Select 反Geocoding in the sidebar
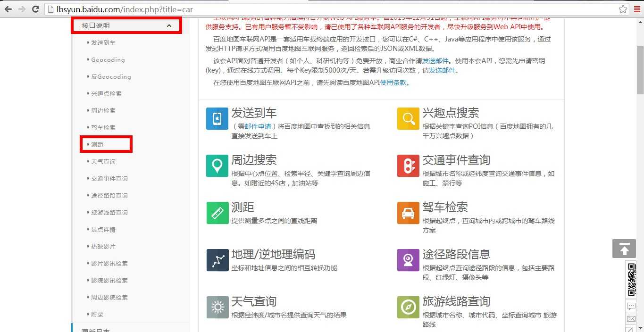The height and width of the screenshot is (332, 644). click(111, 77)
